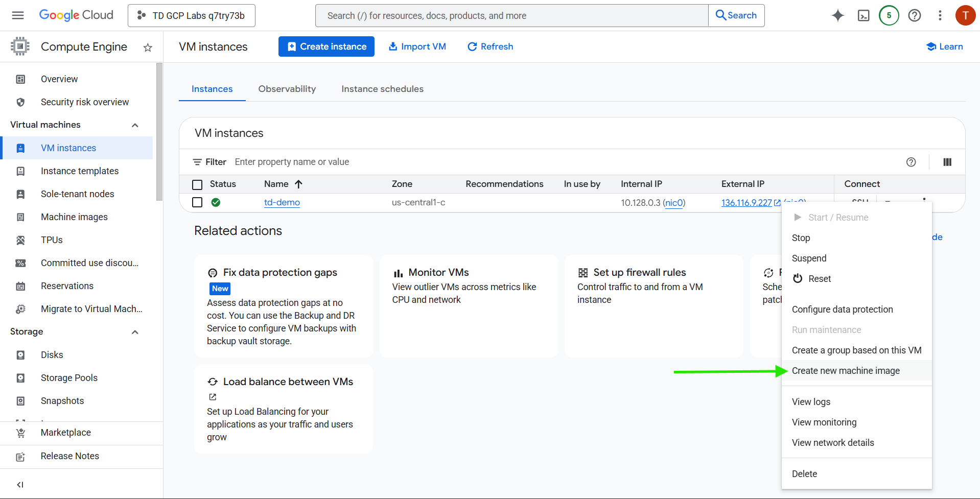Collapse the Storage section
Image resolution: width=980 pixels, height=499 pixels.
[135, 332]
